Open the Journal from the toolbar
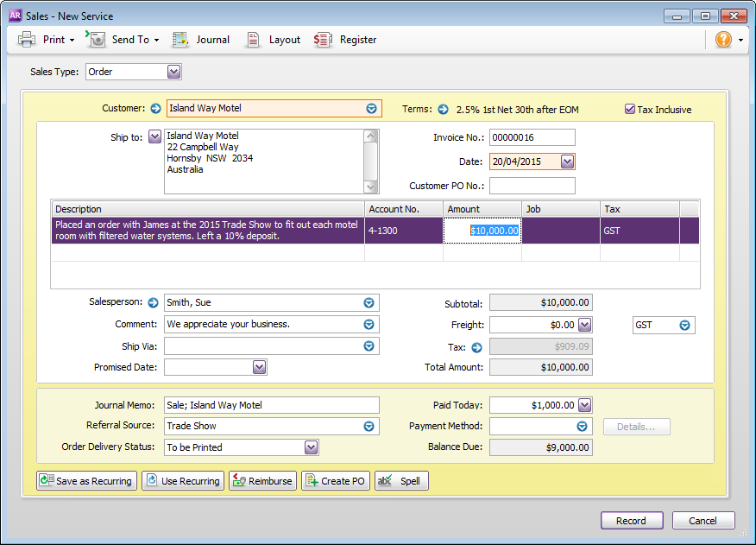The width and height of the screenshot is (756, 545). (x=180, y=40)
